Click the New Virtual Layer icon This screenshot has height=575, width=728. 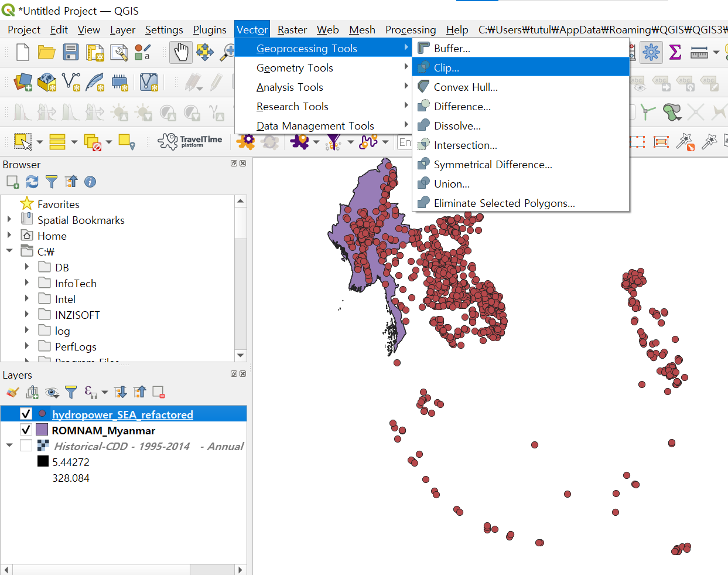149,82
